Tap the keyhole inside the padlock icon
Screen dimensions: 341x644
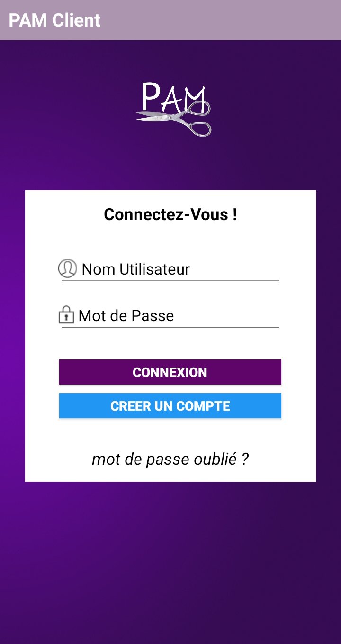[x=67, y=318]
